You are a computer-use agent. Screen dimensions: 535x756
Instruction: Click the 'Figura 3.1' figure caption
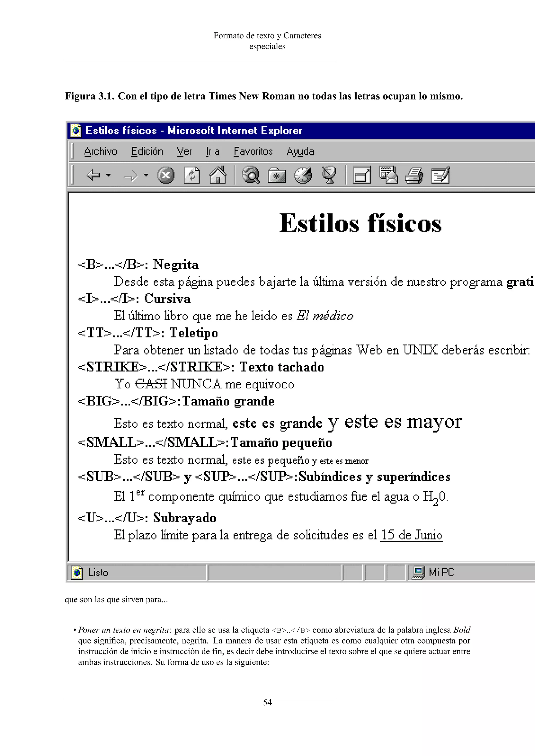pos(264,96)
